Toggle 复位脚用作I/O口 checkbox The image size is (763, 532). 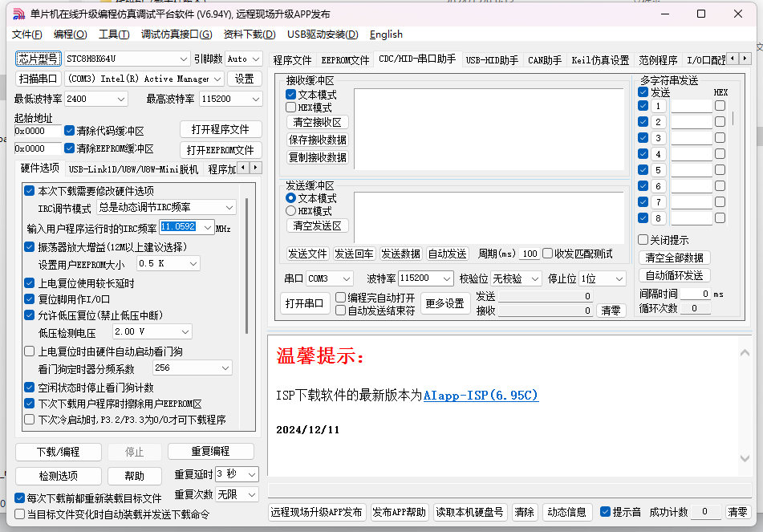click(29, 298)
